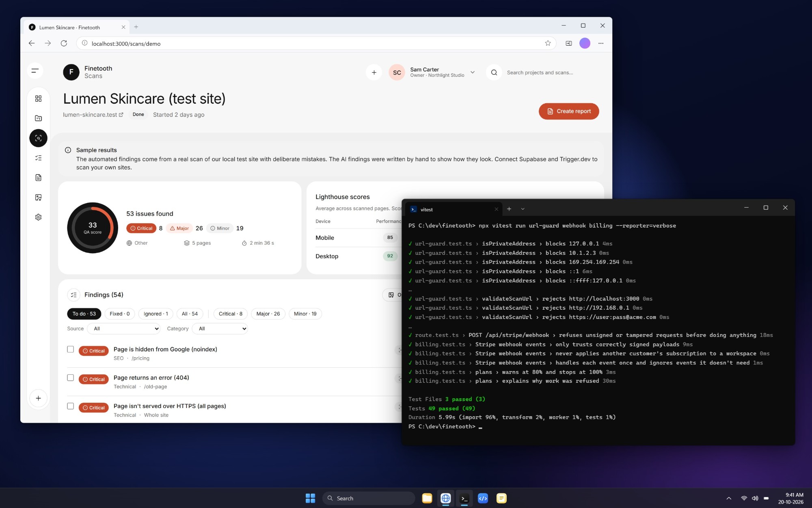This screenshot has height=508, width=812.
Task: Open the checklist icon in sidebar
Action: click(38, 158)
